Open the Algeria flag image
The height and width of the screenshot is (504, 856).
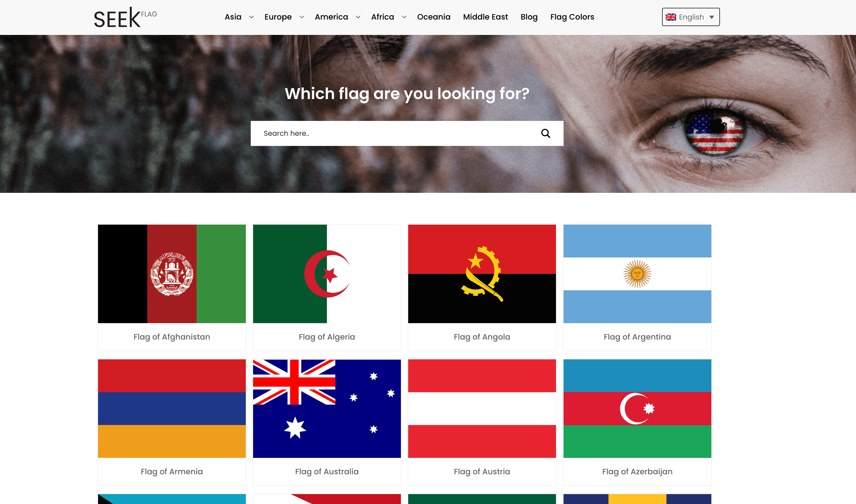(x=327, y=274)
